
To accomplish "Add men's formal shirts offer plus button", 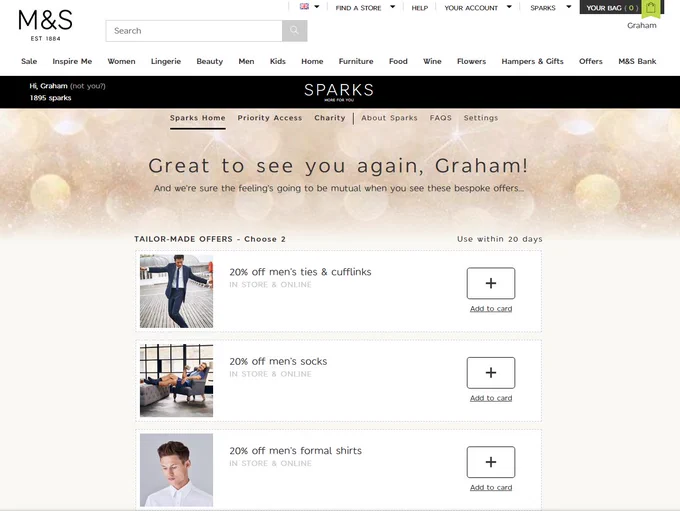I will [x=491, y=462].
